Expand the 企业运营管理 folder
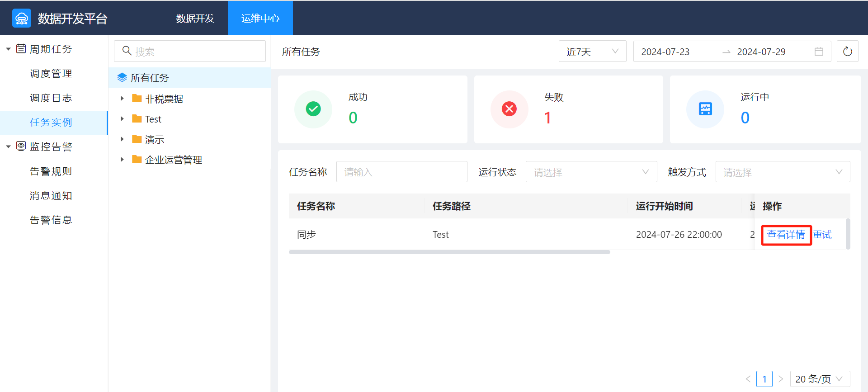 [122, 160]
